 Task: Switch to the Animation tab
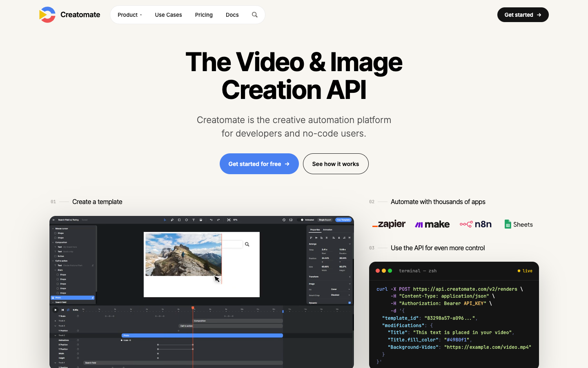tap(327, 230)
